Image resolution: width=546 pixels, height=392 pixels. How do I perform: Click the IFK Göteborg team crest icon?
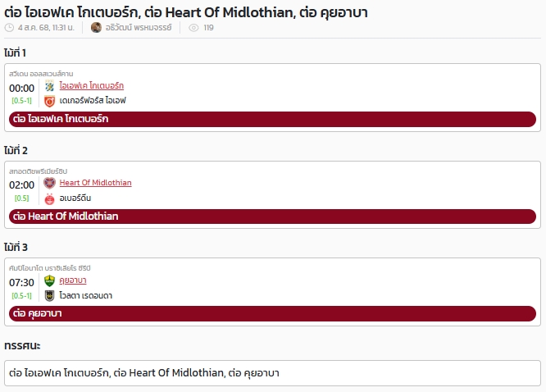click(x=49, y=86)
